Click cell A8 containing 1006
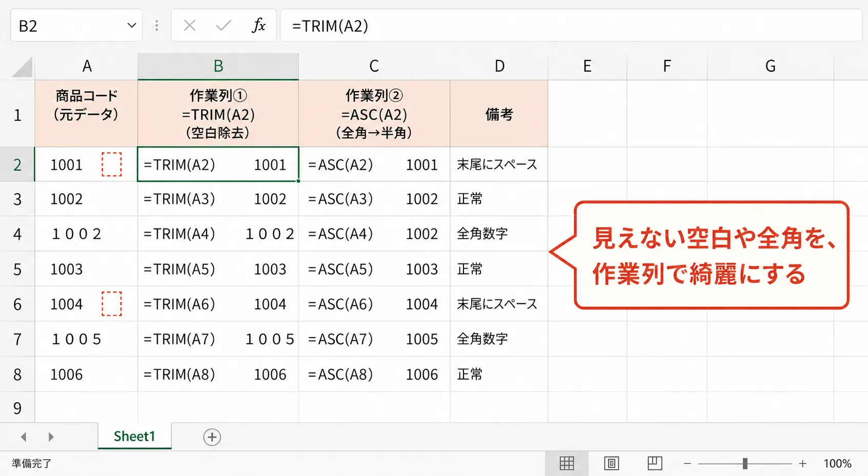This screenshot has height=476, width=868. coord(86,374)
